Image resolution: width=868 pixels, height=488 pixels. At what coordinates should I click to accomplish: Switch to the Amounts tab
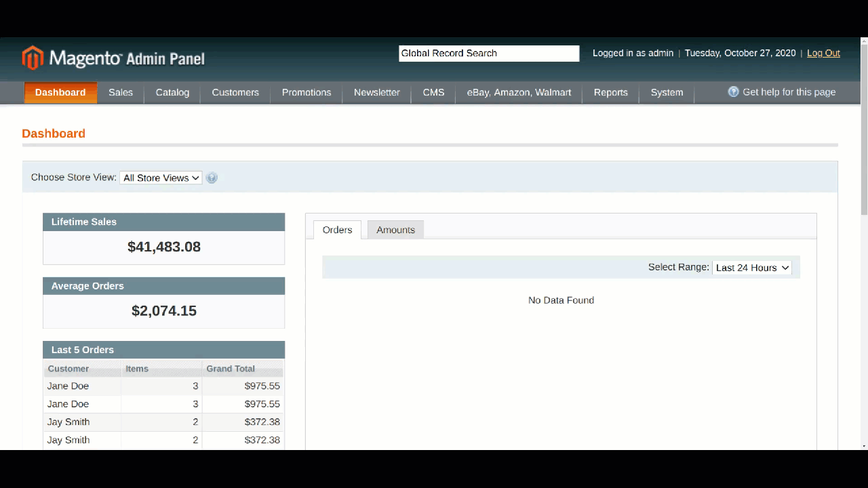click(x=395, y=230)
